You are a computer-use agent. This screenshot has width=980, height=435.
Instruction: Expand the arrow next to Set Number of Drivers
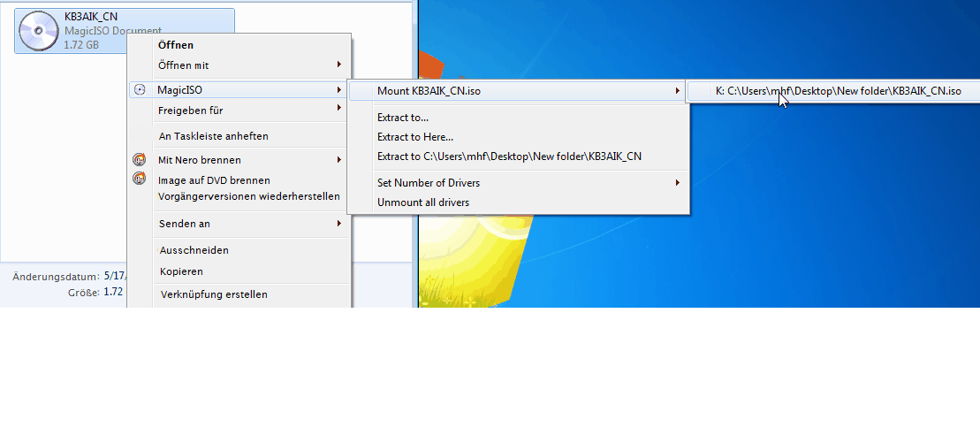click(x=678, y=183)
